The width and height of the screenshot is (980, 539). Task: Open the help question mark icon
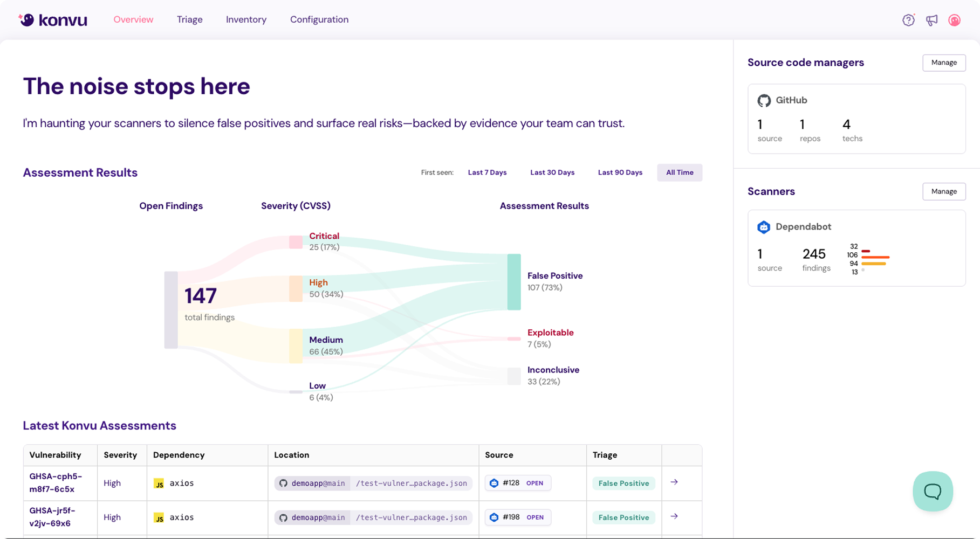pos(908,20)
